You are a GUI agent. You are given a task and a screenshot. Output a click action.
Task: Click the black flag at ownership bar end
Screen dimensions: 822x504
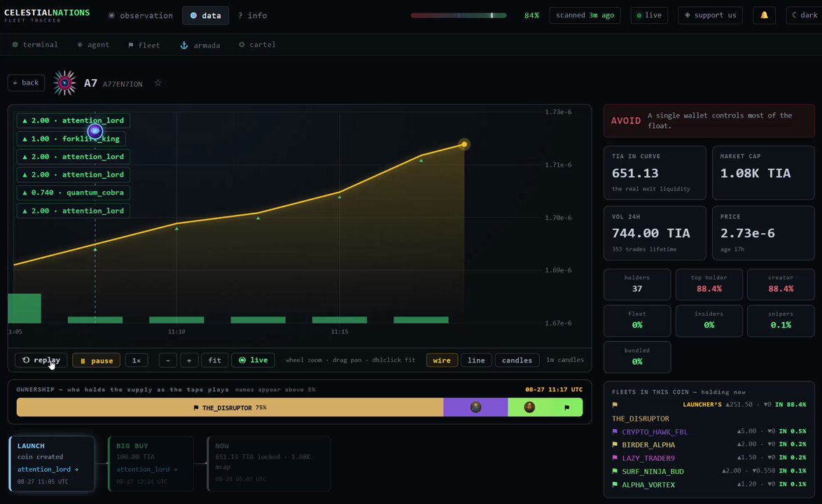coord(566,407)
